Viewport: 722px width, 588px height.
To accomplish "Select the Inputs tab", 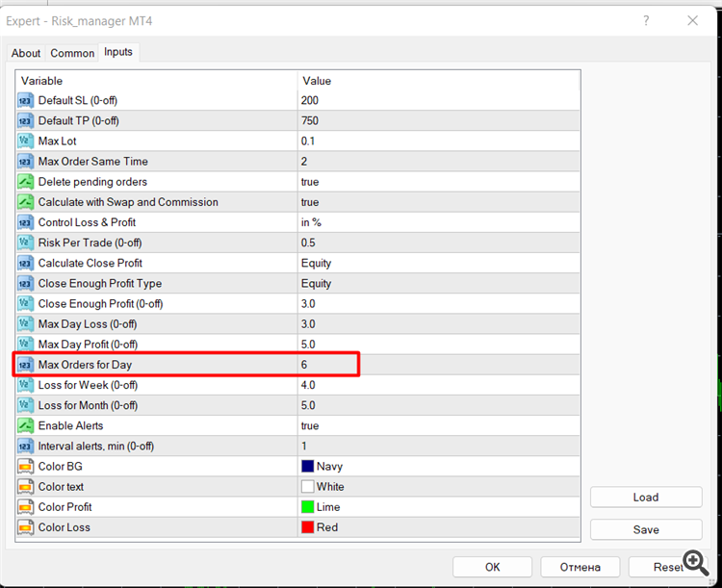I will (x=118, y=52).
